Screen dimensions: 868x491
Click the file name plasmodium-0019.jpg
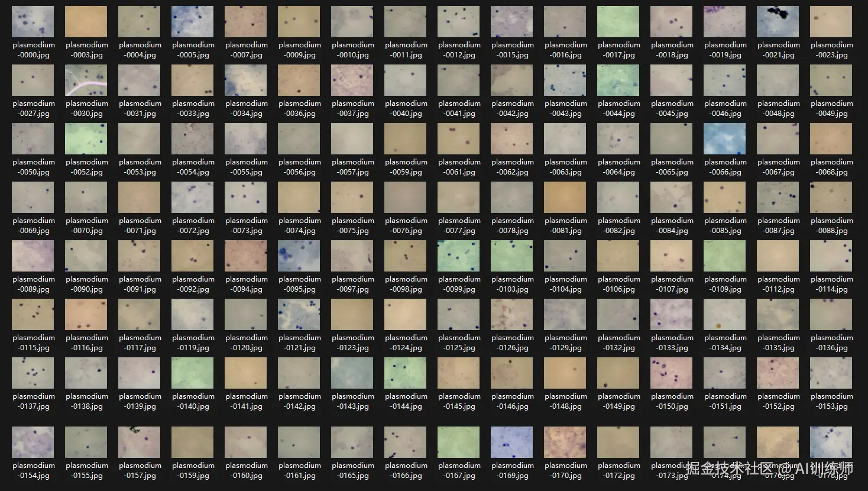point(726,50)
